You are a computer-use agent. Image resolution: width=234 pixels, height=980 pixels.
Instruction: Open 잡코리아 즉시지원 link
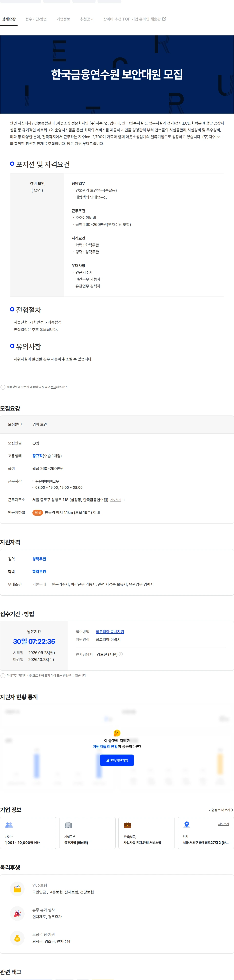pyautogui.click(x=110, y=631)
